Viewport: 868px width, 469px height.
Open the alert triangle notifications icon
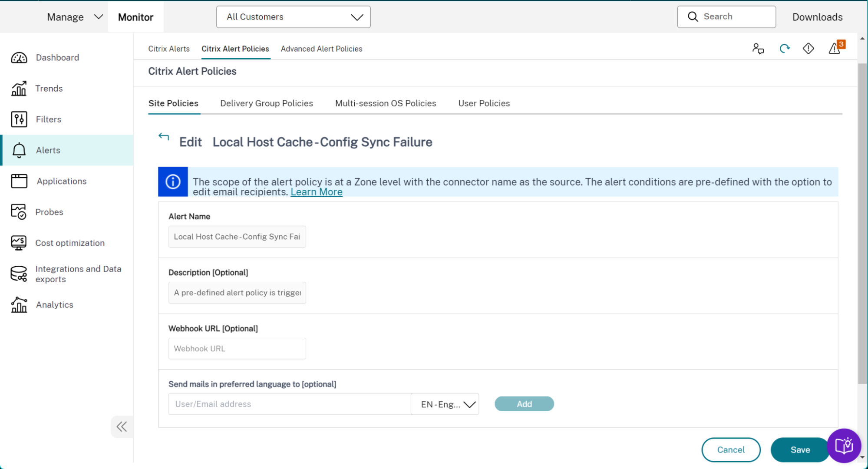pyautogui.click(x=835, y=48)
